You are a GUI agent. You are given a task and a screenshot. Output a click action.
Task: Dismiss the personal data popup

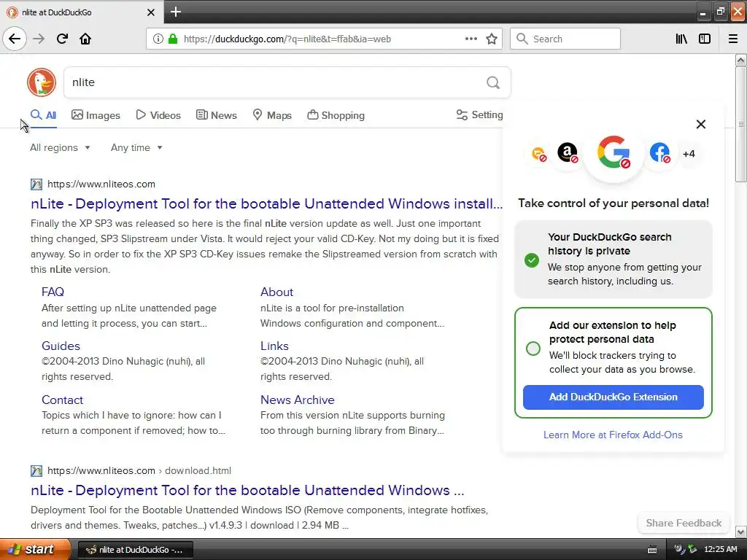(701, 124)
